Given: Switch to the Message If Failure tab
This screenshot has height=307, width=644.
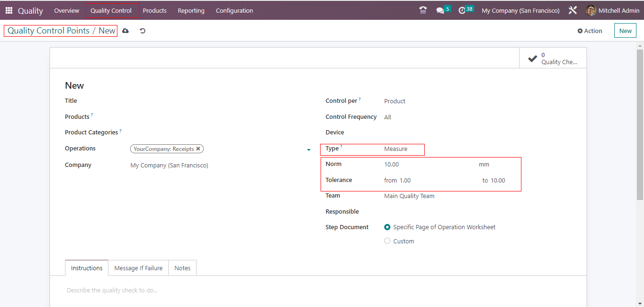Looking at the screenshot, I should tap(138, 268).
